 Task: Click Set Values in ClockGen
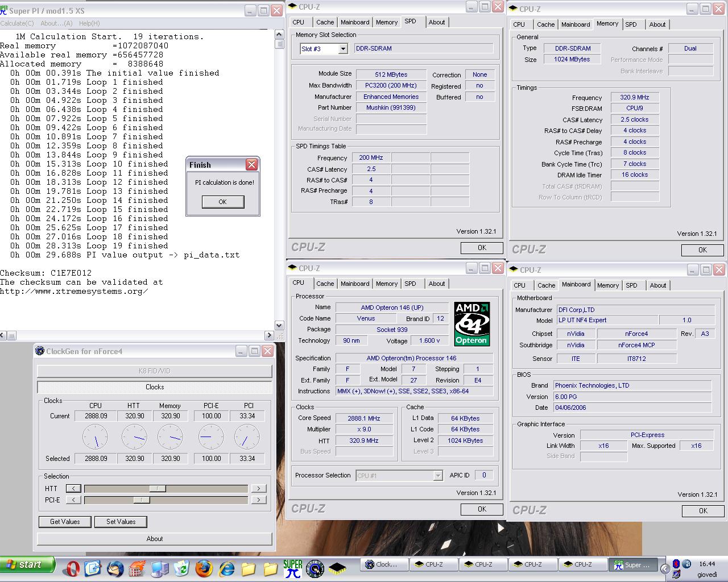[x=121, y=522]
